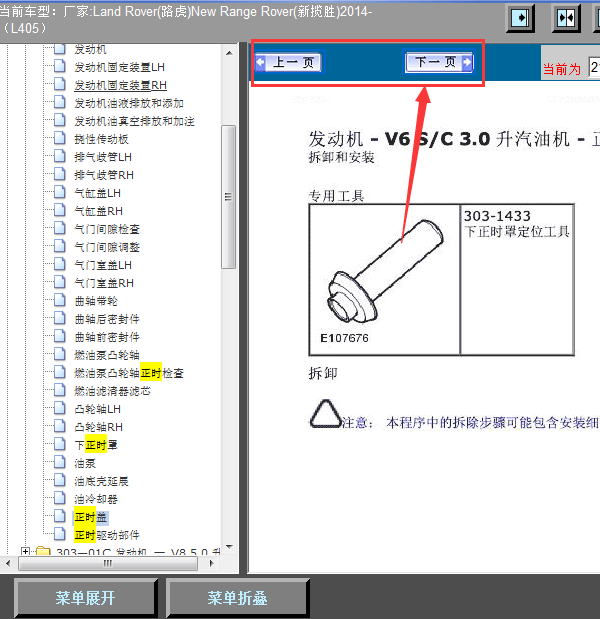The image size is (600, 619).
Task: Click the double-arrow split panel icon
Action: [x=566, y=18]
